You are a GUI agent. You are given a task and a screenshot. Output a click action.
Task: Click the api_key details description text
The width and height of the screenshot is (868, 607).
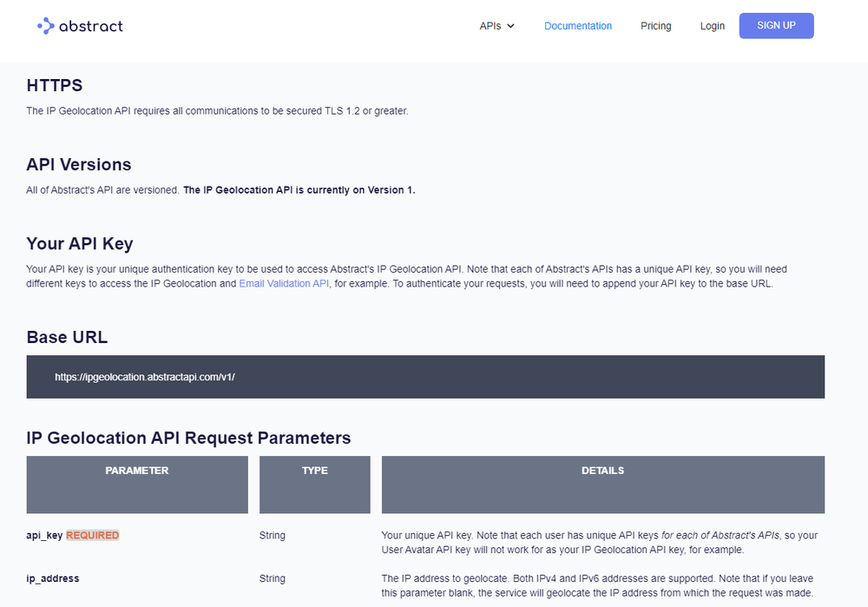pyautogui.click(x=600, y=543)
